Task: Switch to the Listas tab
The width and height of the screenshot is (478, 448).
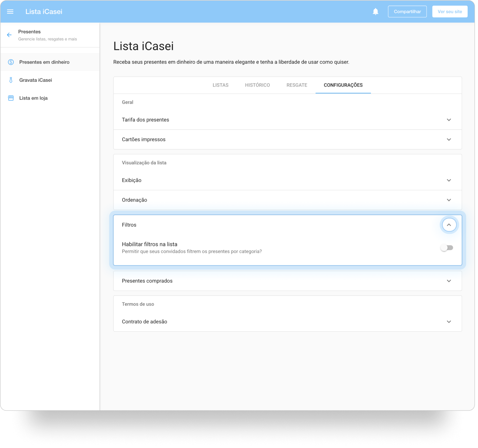Action: 220,85
